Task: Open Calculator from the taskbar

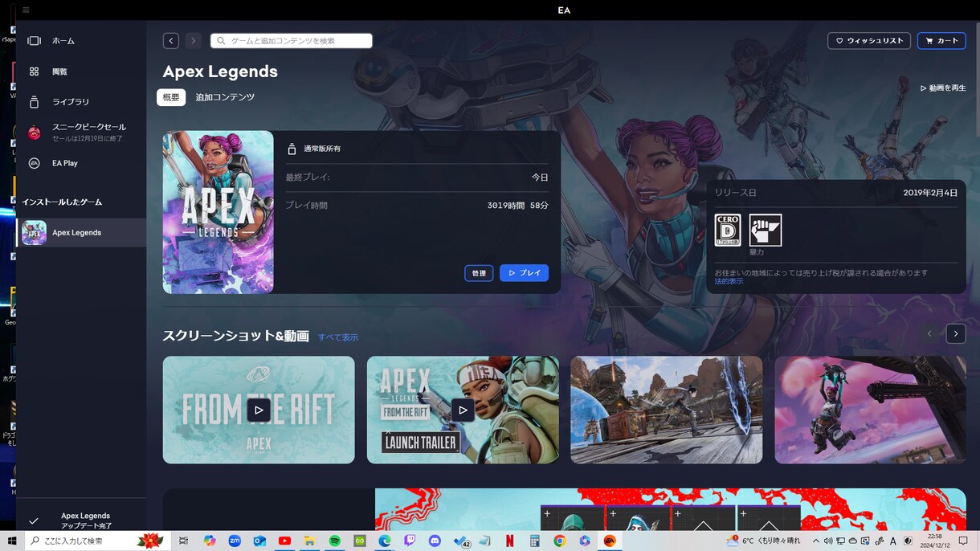Action: pos(534,541)
